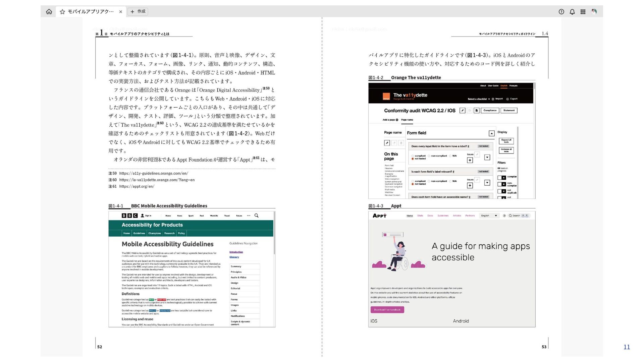
Task: Click 'Download free handbook' button
Action: click(x=387, y=310)
